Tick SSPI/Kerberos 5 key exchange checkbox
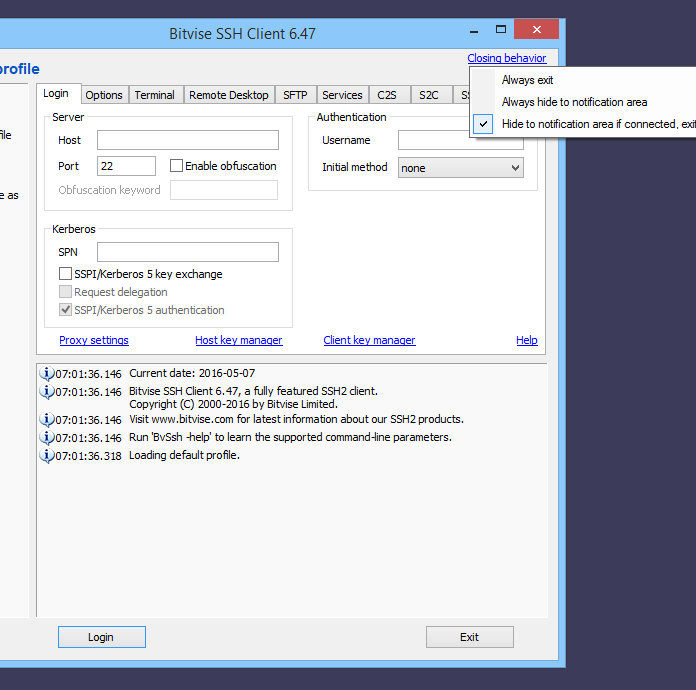This screenshot has width=696, height=690. [65, 274]
